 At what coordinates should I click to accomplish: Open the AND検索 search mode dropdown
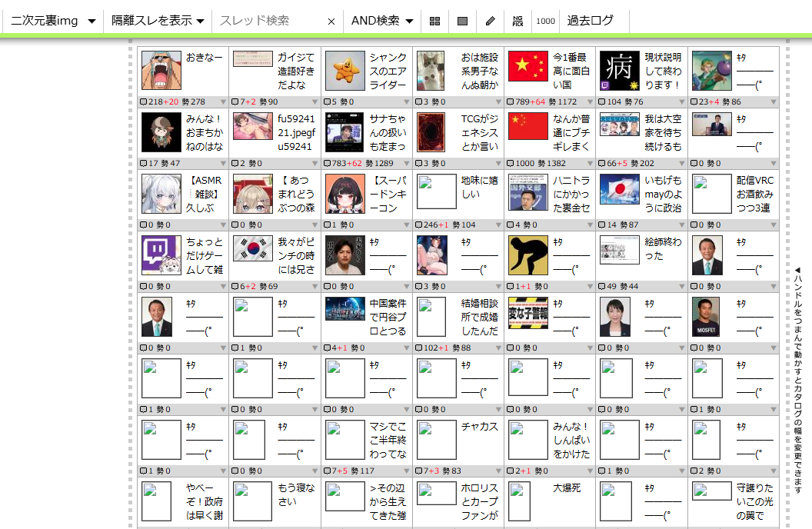point(382,21)
